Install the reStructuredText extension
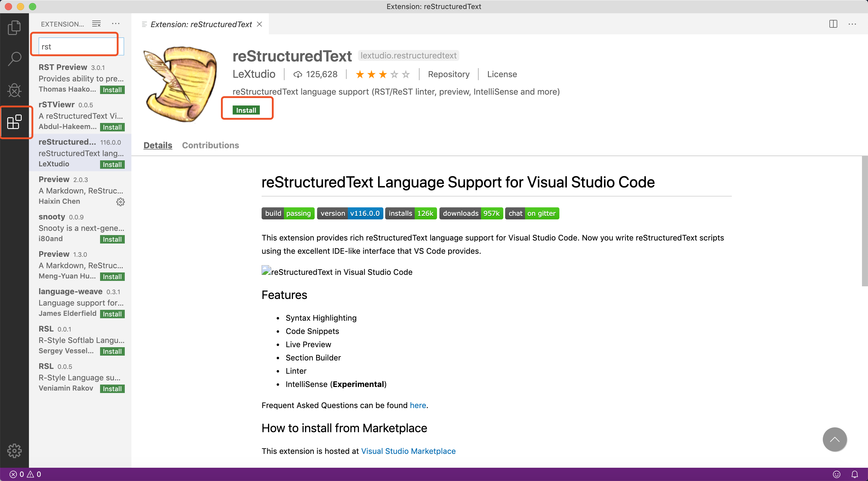This screenshot has height=481, width=868. tap(246, 110)
